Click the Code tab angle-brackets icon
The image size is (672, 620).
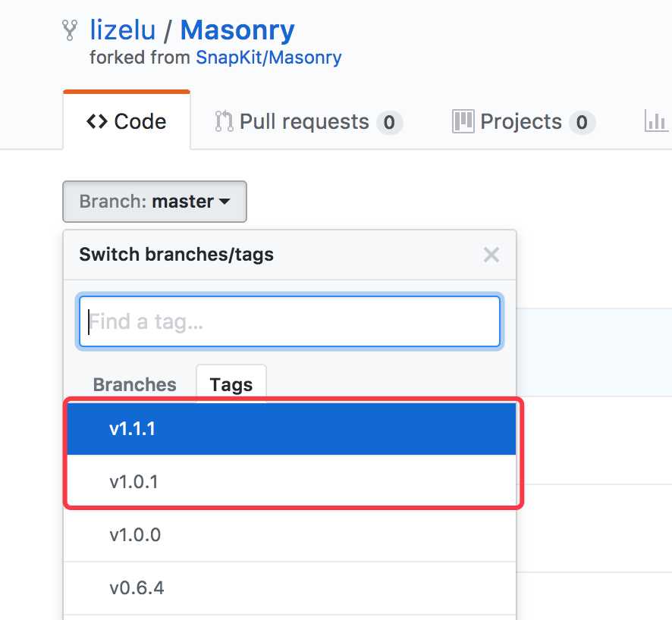(97, 121)
